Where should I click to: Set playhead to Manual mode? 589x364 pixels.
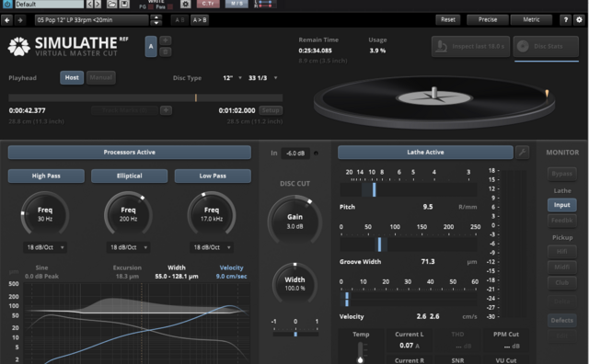[x=101, y=78]
